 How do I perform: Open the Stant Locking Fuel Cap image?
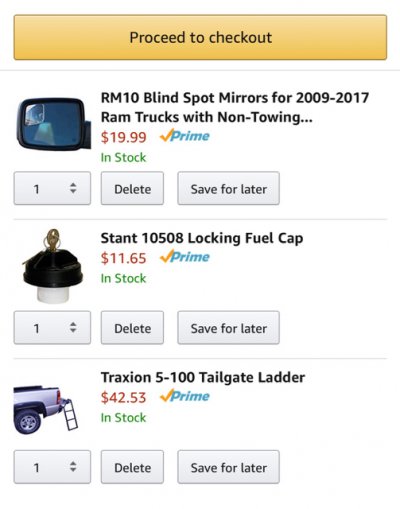pyautogui.click(x=53, y=266)
